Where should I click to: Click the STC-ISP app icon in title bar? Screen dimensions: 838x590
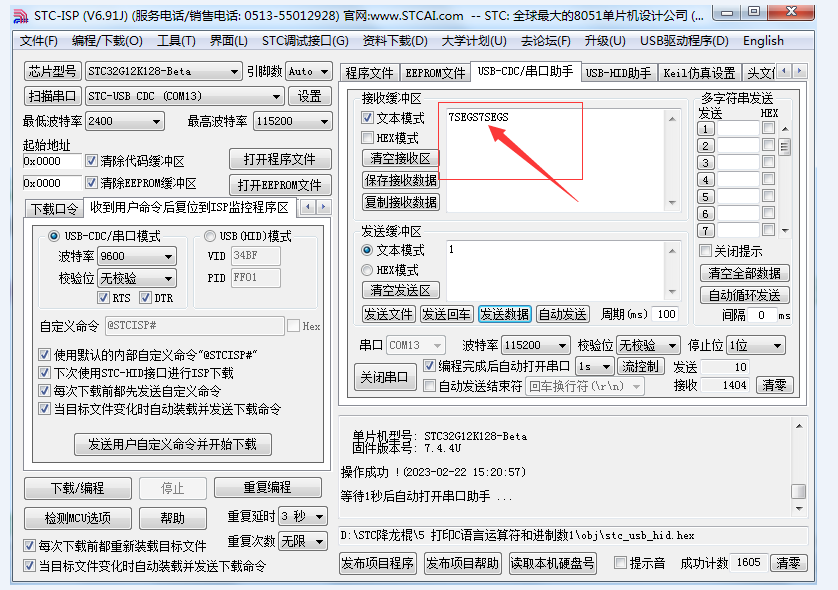[20, 17]
